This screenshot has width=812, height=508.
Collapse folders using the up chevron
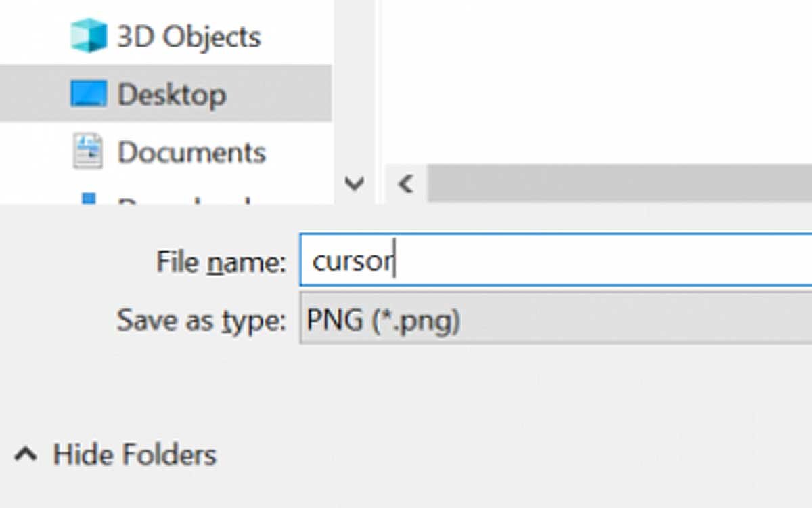(x=26, y=454)
